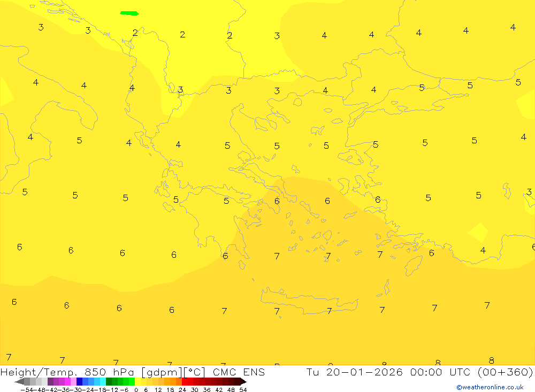Pick the bright red legend swatch above 24
The height and width of the screenshot is (392, 535).
(185, 382)
